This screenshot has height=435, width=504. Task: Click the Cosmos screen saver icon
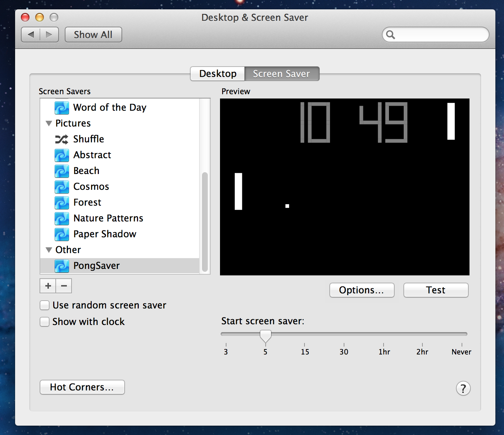[62, 187]
